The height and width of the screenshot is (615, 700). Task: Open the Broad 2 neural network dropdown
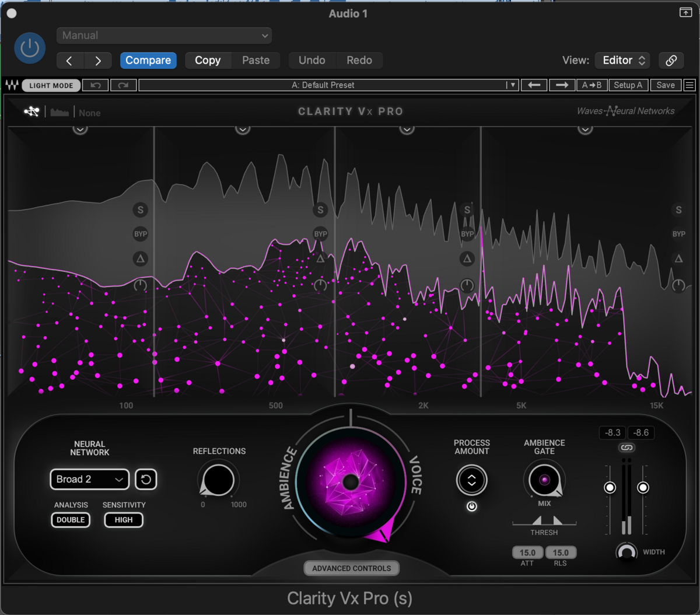89,480
